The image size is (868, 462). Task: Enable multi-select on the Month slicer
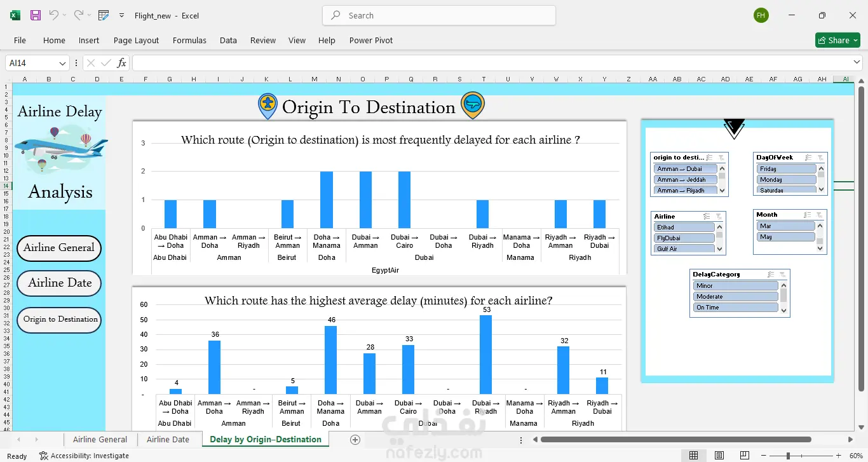click(x=808, y=215)
